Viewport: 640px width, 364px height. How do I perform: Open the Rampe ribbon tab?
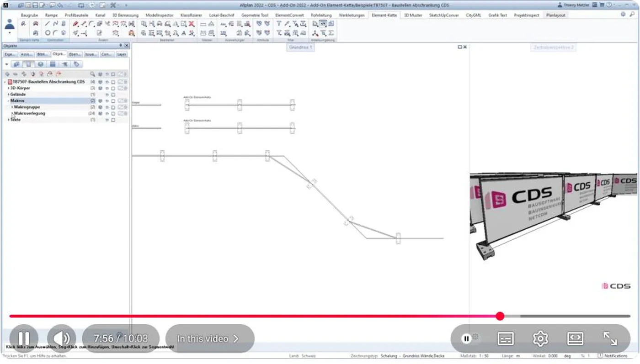pos(51,15)
